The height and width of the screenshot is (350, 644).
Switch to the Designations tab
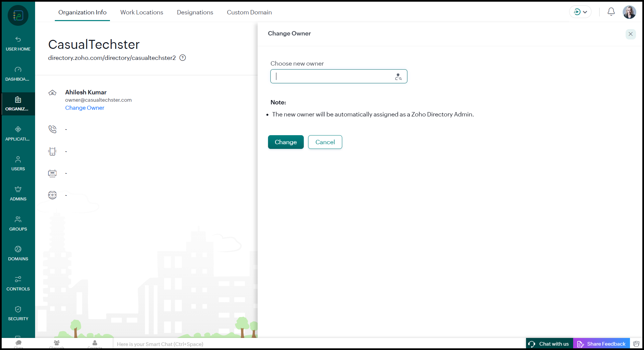[x=195, y=12]
